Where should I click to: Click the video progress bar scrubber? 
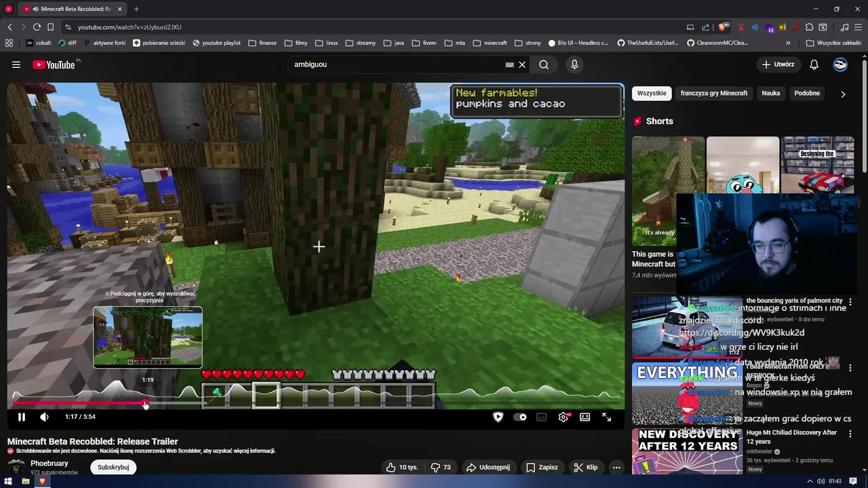pyautogui.click(x=145, y=403)
